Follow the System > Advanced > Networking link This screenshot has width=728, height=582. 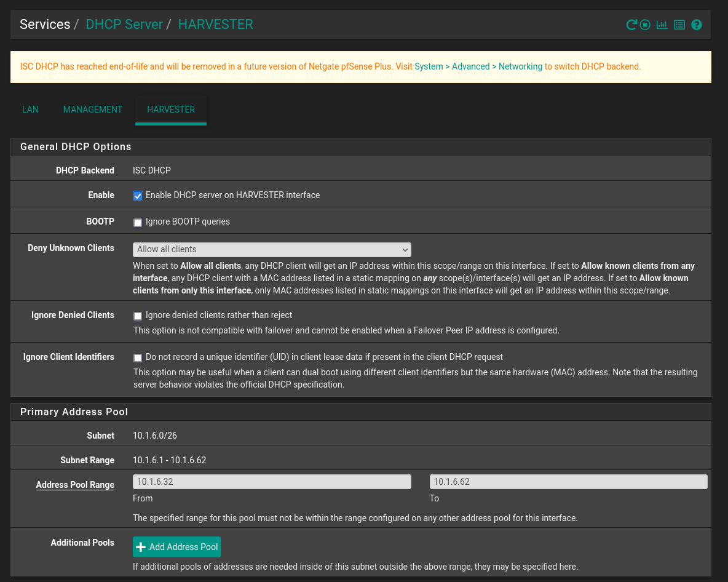point(478,66)
